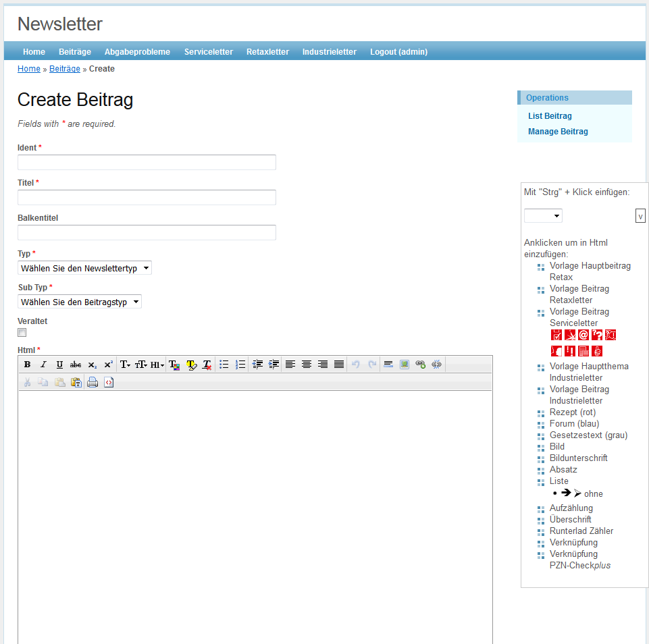Image resolution: width=649 pixels, height=644 pixels.
Task: Insert the red @ symbol icon
Action: click(x=583, y=335)
